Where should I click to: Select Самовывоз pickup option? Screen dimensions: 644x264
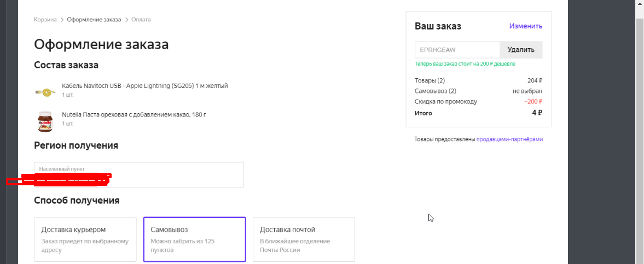click(x=195, y=239)
